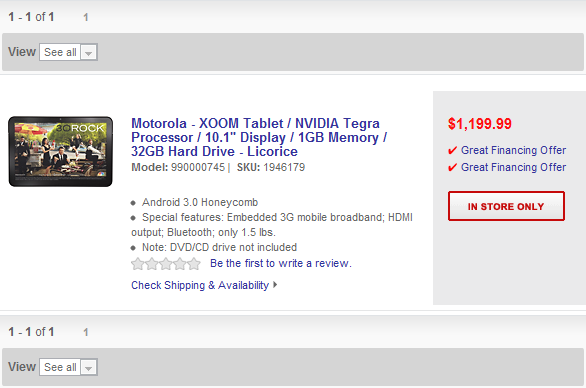586x388 pixels.
Task: Click the $1,199.99 price
Action: coord(480,124)
